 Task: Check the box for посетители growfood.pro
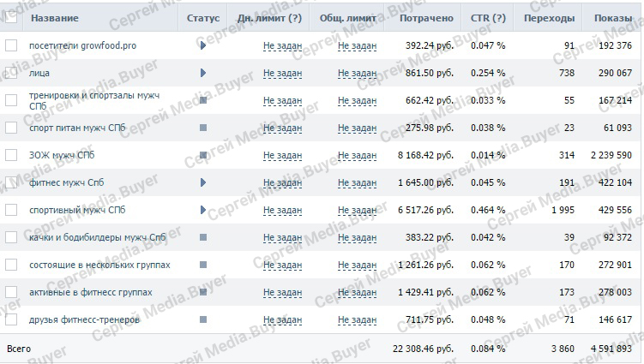click(x=11, y=45)
